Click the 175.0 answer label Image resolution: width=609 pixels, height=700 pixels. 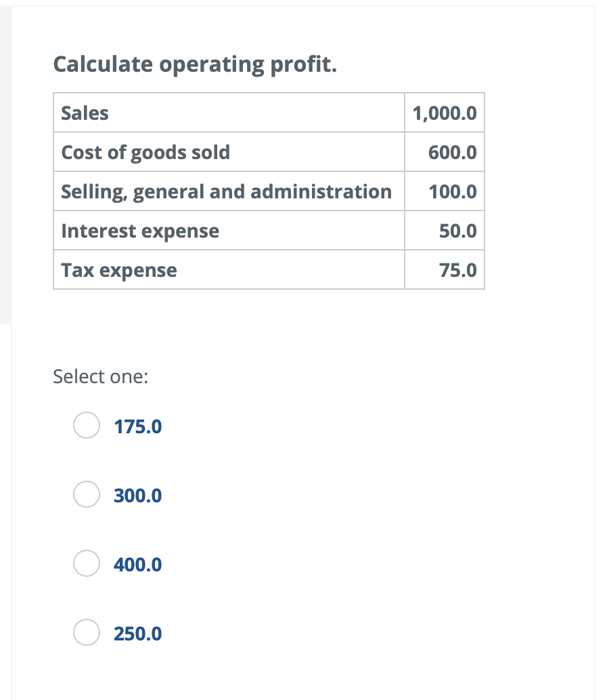tap(137, 426)
